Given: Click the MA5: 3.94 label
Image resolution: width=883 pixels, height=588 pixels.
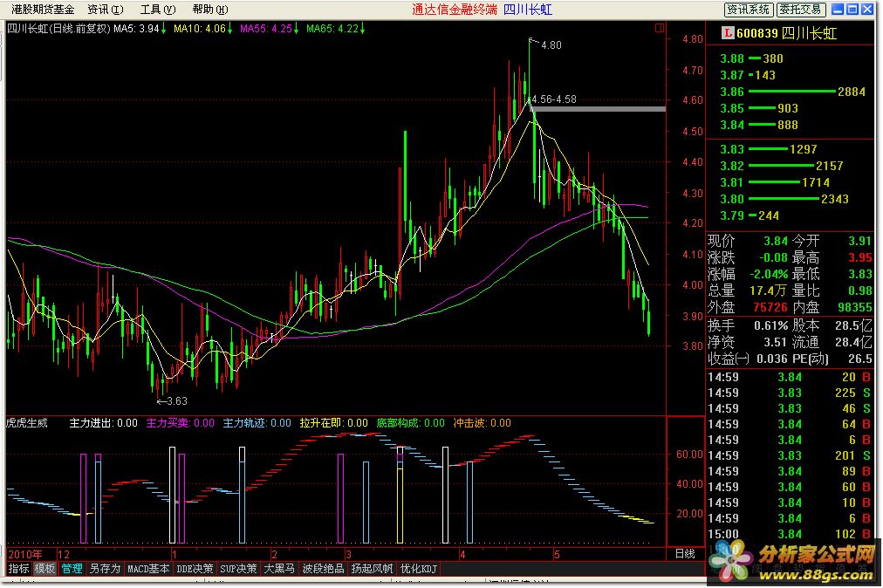Looking at the screenshot, I should (140, 28).
